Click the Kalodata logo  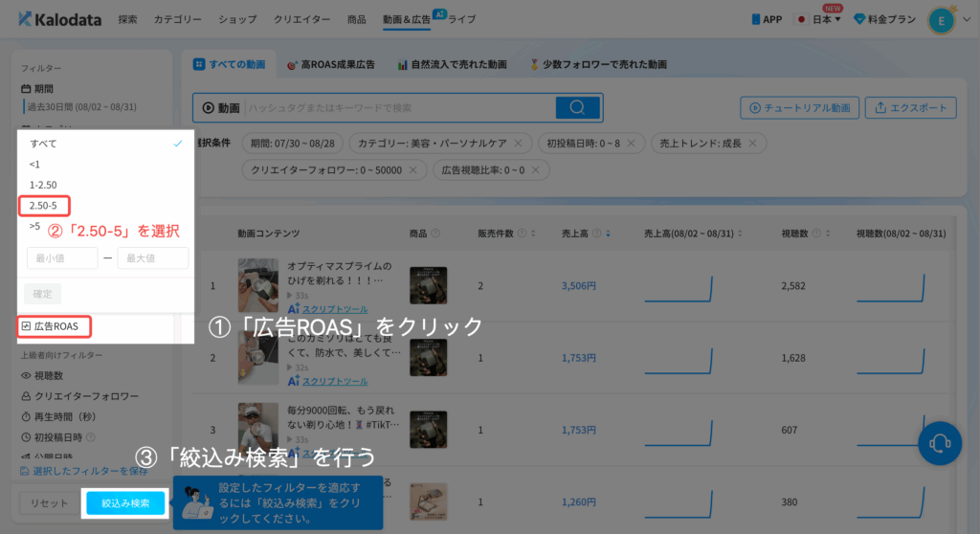59,19
